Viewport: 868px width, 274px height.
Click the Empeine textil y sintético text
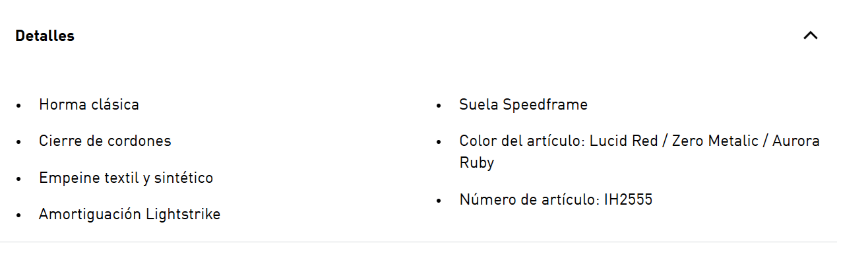pos(126,178)
